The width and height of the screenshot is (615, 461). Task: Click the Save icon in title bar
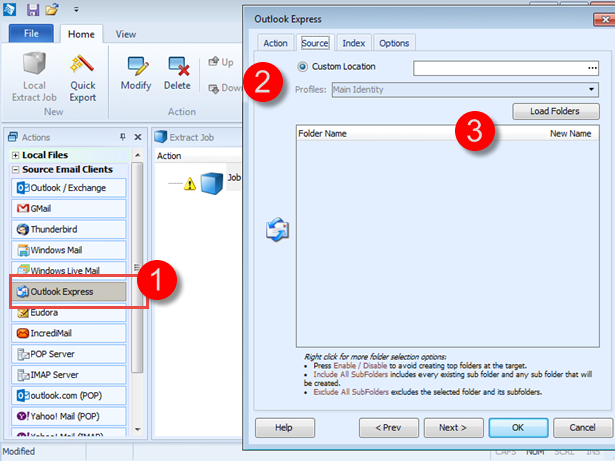[34, 9]
